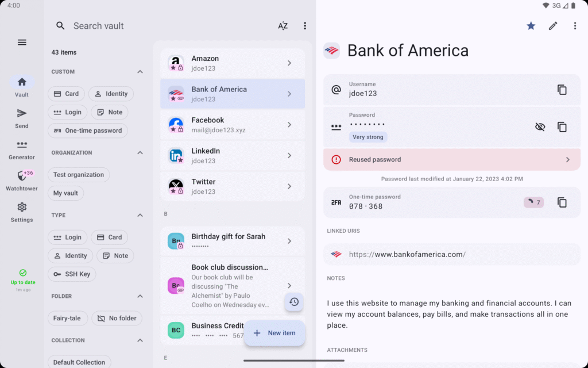Open Watchtower from the sidebar

coord(22,181)
